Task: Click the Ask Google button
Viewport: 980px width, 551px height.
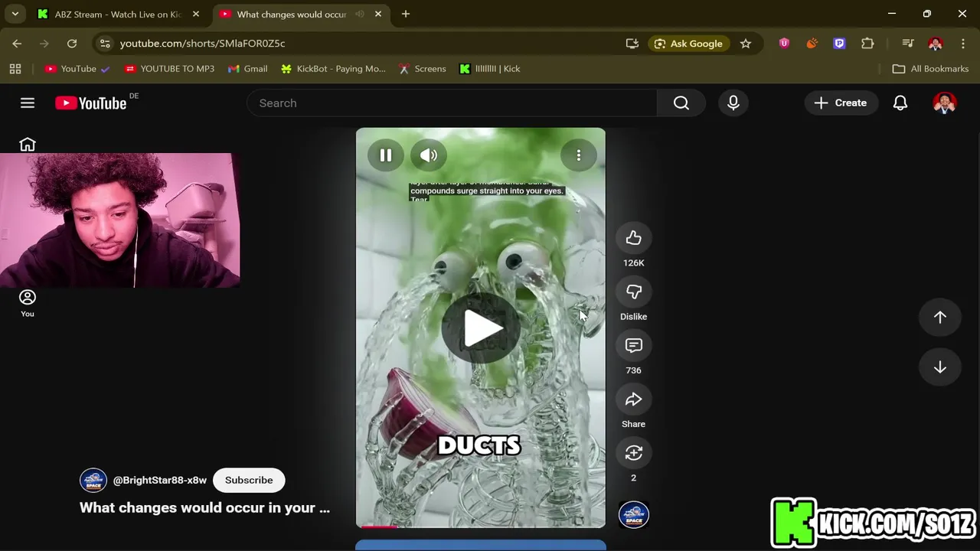Action: pos(689,44)
